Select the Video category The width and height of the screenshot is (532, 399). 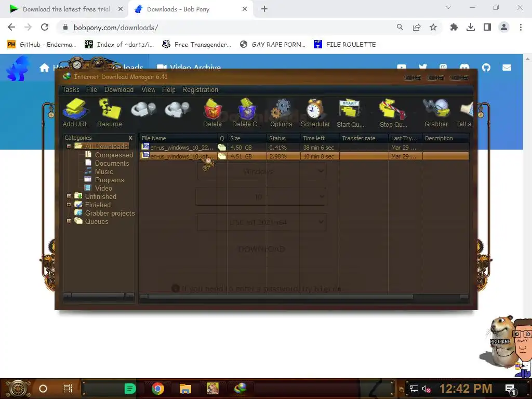(98, 188)
